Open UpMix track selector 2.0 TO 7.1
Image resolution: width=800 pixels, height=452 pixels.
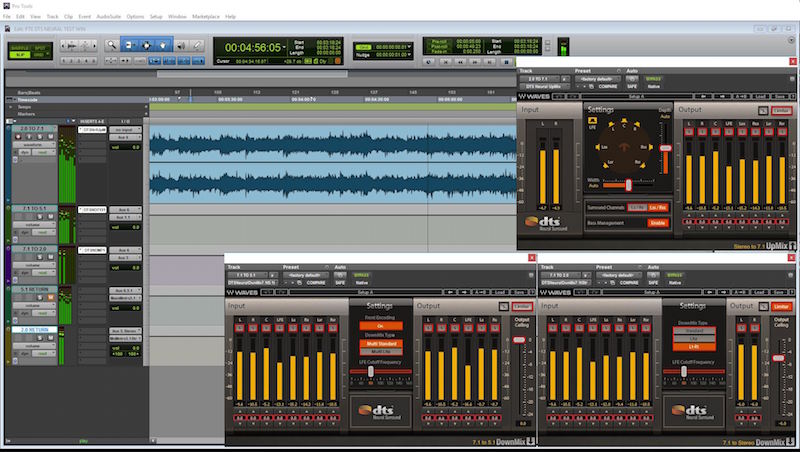540,79
